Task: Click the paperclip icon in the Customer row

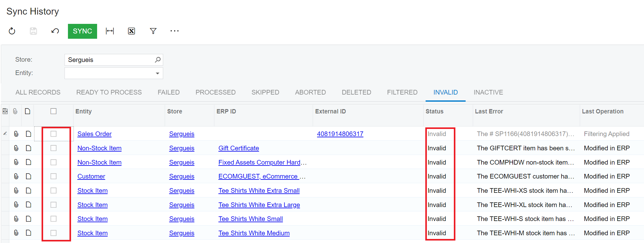Action: click(16, 176)
